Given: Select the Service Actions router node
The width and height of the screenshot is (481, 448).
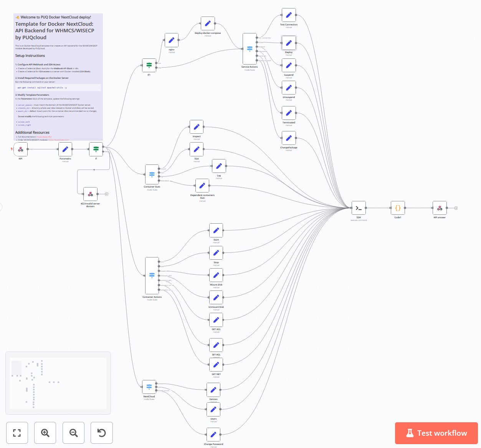Looking at the screenshot, I should click(x=250, y=49).
